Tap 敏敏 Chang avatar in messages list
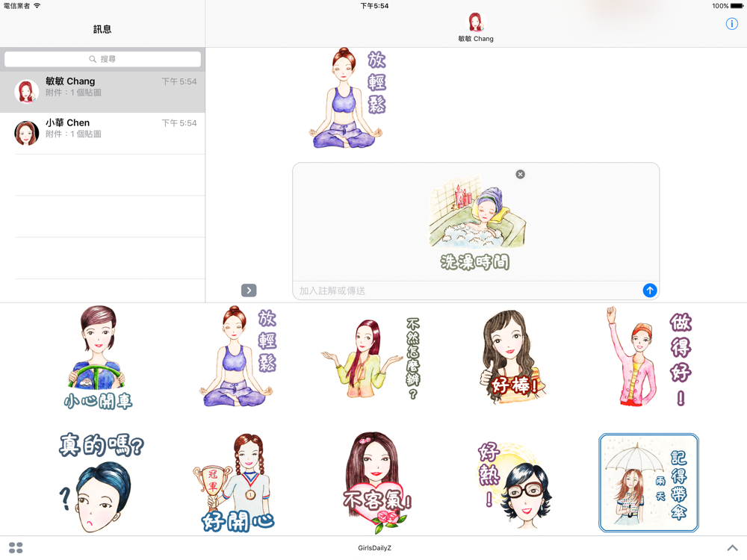This screenshot has width=747, height=560. [x=26, y=91]
